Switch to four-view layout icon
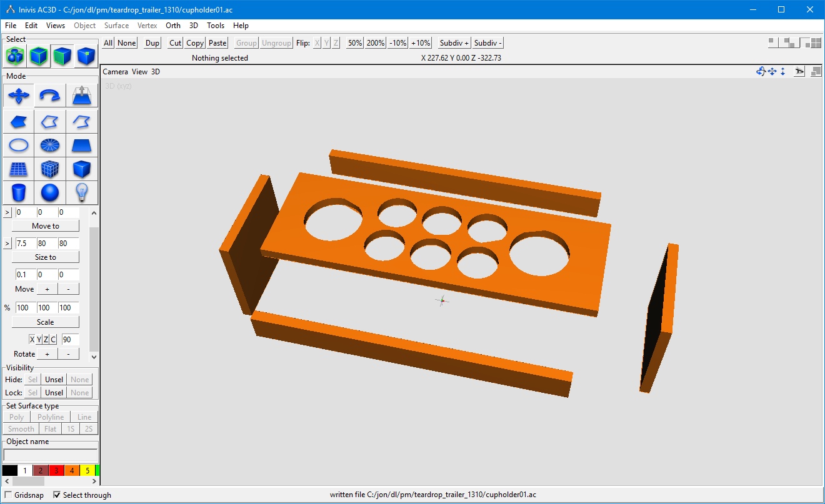The width and height of the screenshot is (825, 504). tap(815, 42)
